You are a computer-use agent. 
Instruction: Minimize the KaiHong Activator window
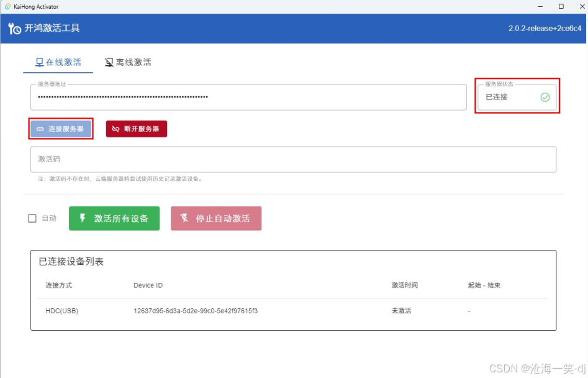[540, 6]
